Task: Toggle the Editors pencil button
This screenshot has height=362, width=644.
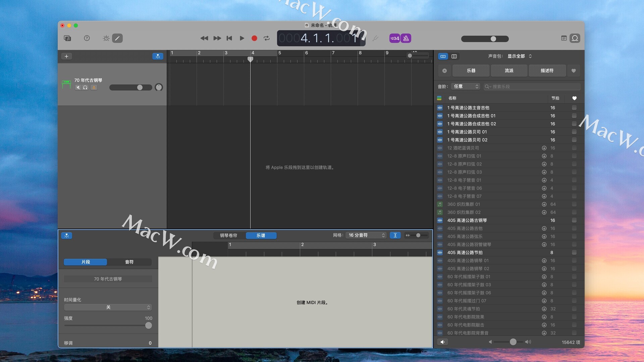Action: pyautogui.click(x=117, y=38)
